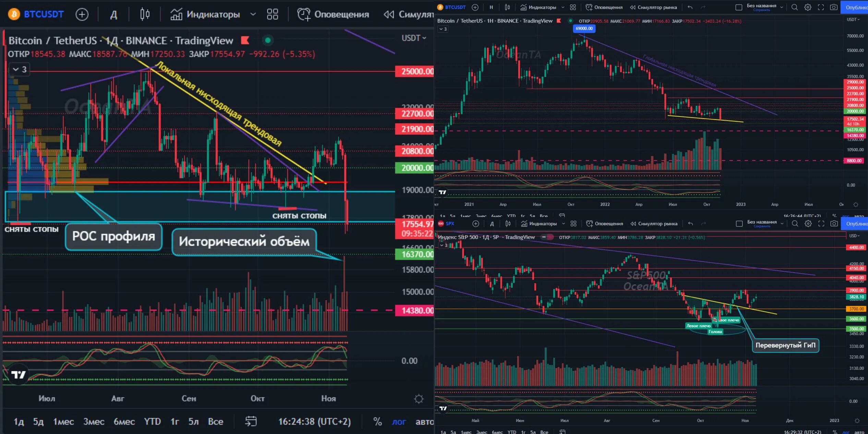Toggle авто scale in left chart
The image size is (868, 434).
pos(424,422)
